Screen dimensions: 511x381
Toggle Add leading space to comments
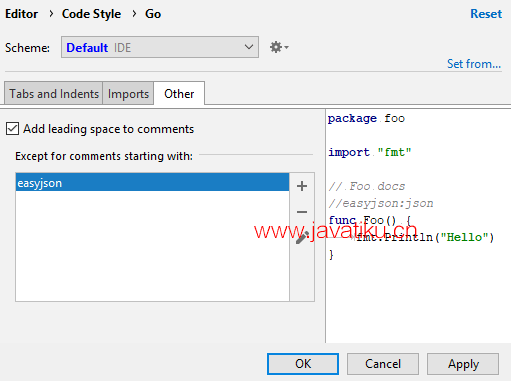(12, 129)
